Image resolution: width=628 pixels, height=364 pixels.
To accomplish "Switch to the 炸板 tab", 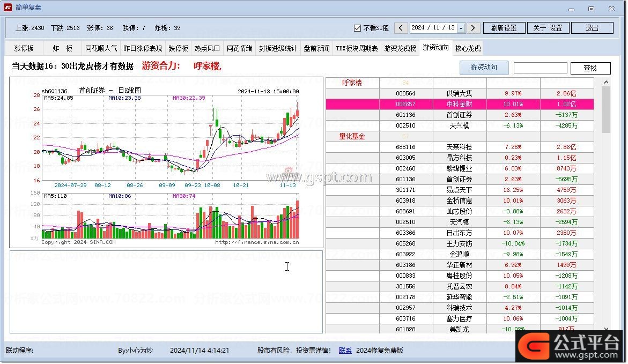I will click(63, 48).
